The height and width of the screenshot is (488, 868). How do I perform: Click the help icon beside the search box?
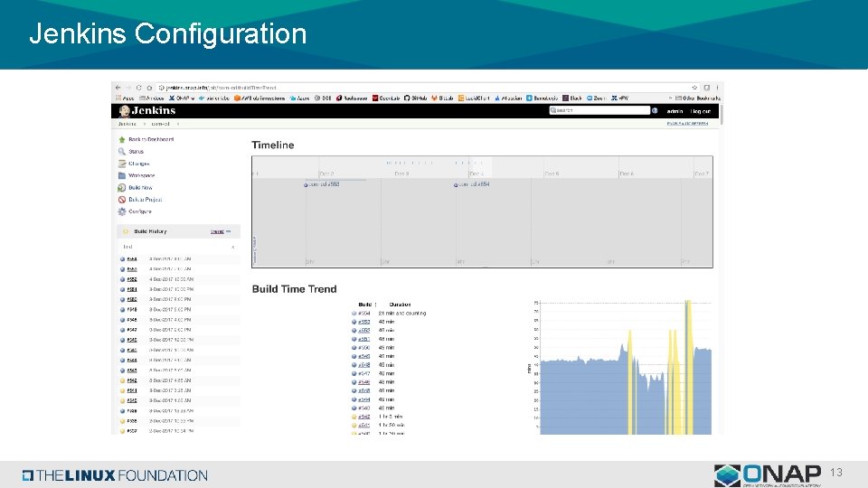[655, 110]
